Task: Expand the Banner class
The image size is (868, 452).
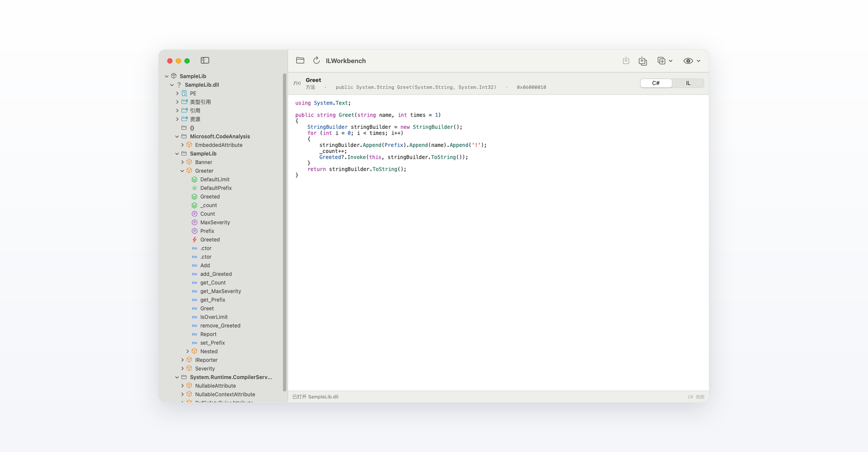Action: pyautogui.click(x=183, y=162)
